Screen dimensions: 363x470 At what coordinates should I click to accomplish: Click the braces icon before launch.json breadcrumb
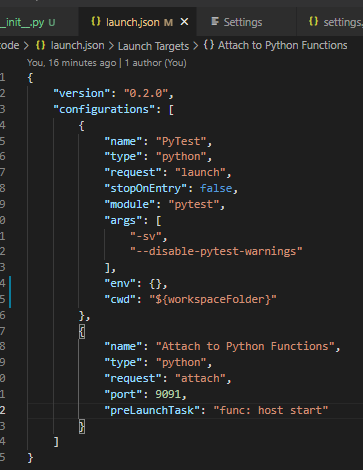coord(40,45)
